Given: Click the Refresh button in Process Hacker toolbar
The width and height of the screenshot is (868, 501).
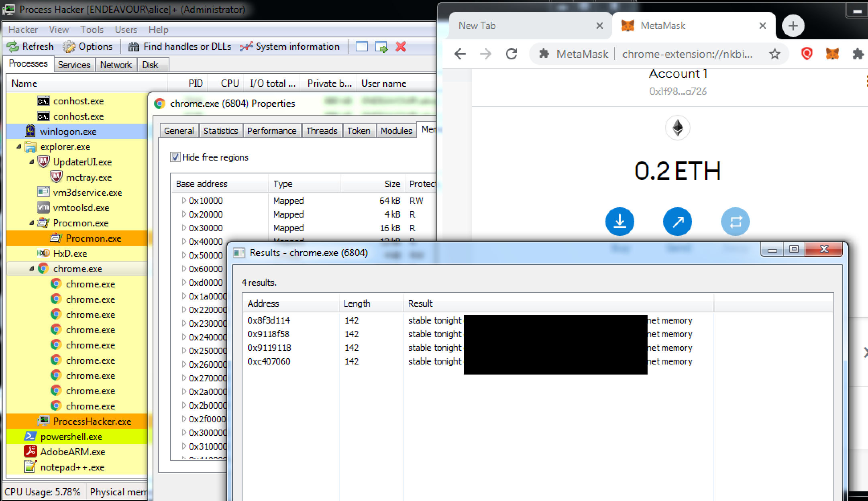Looking at the screenshot, I should tap(31, 46).
